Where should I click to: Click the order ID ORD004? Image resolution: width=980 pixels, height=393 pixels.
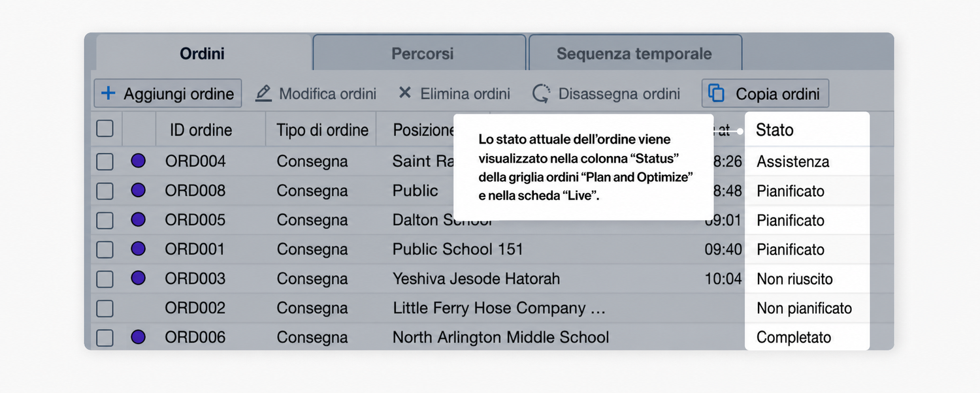[x=195, y=161]
